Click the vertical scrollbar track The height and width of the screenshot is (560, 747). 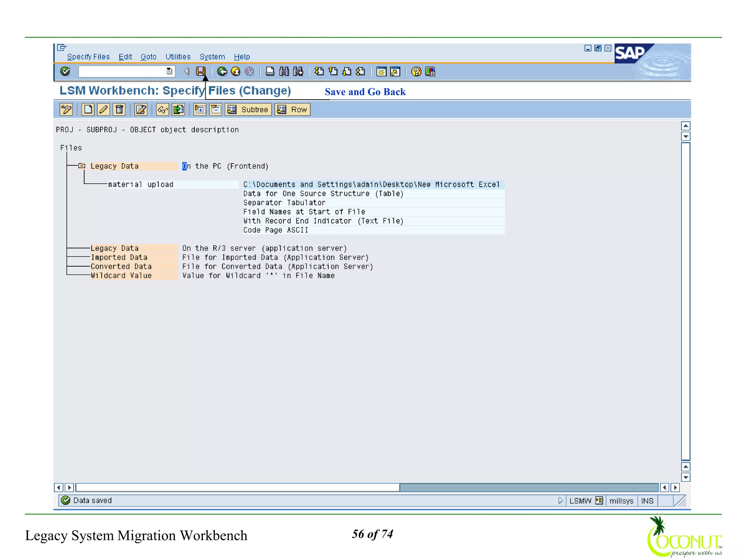[x=686, y=301]
